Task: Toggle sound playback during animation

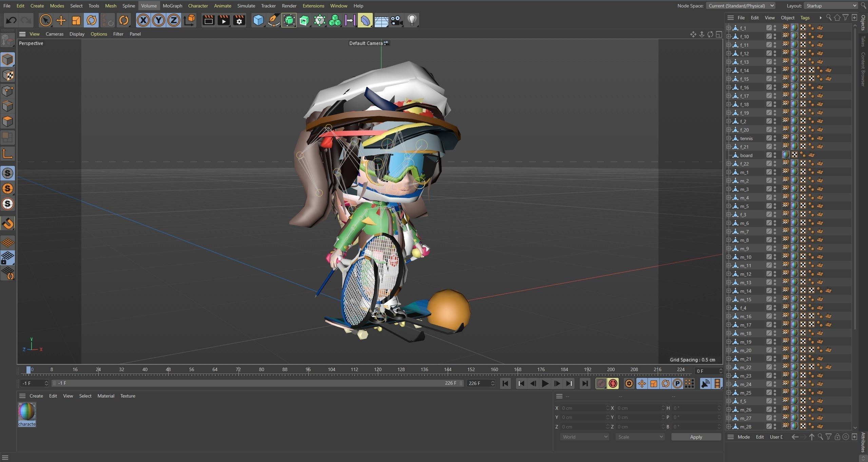Action: (x=705, y=383)
